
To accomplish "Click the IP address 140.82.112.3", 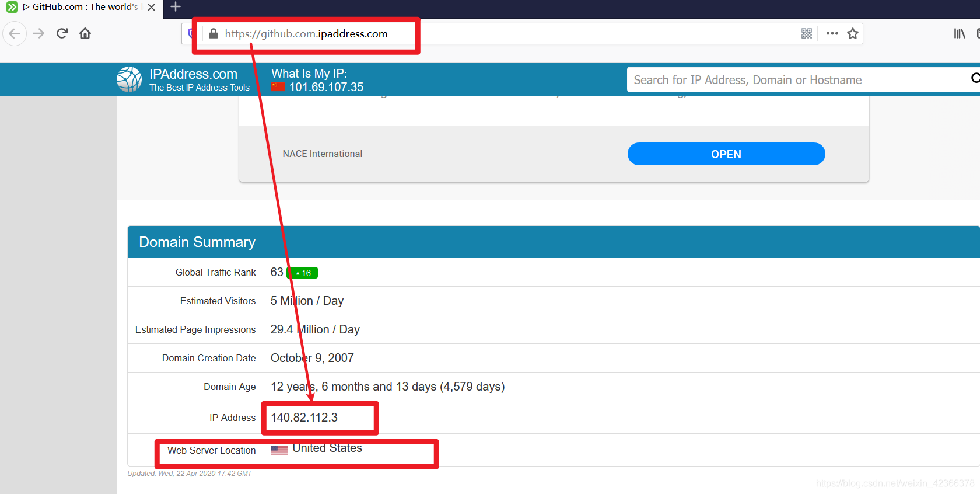I will click(304, 418).
